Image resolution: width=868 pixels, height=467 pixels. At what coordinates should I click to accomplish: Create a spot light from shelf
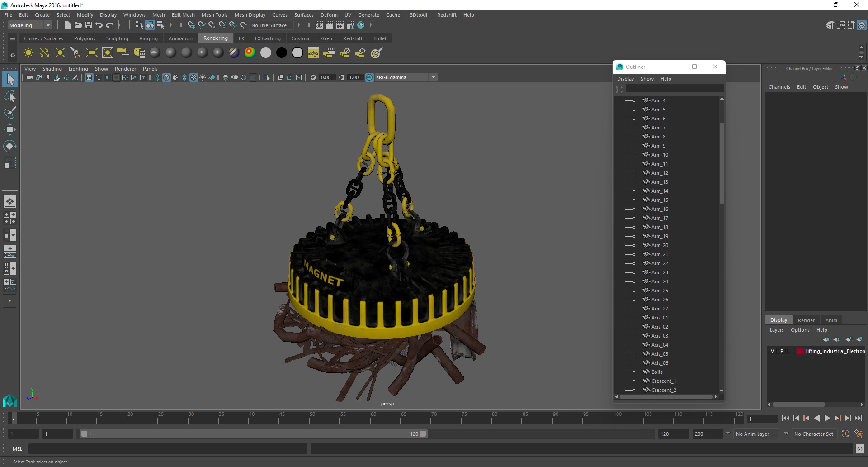[76, 53]
